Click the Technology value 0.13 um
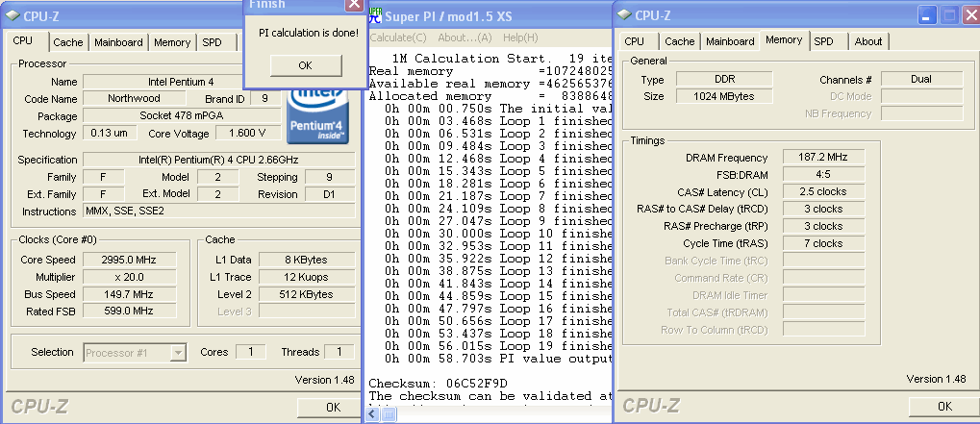This screenshot has width=980, height=424. click(x=110, y=133)
